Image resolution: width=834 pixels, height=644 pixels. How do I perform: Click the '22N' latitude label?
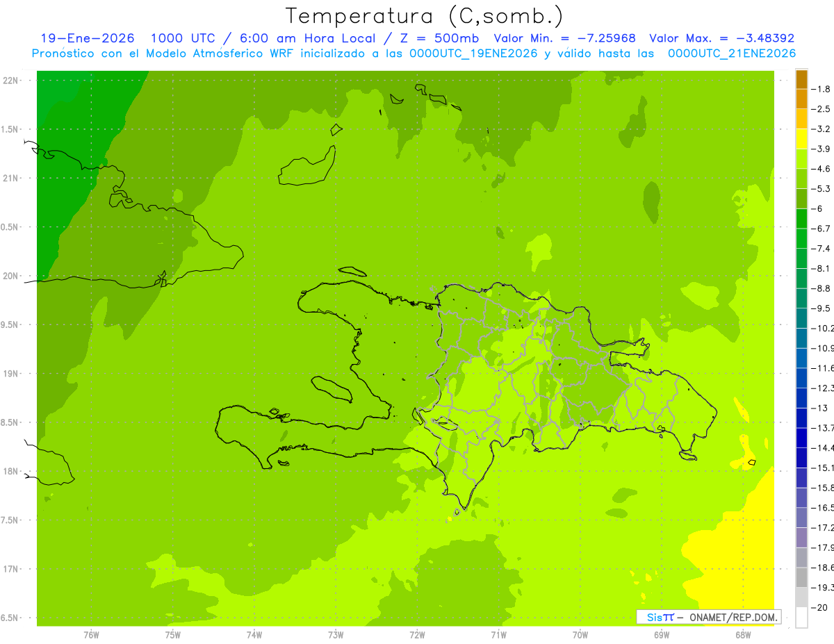pos(12,80)
